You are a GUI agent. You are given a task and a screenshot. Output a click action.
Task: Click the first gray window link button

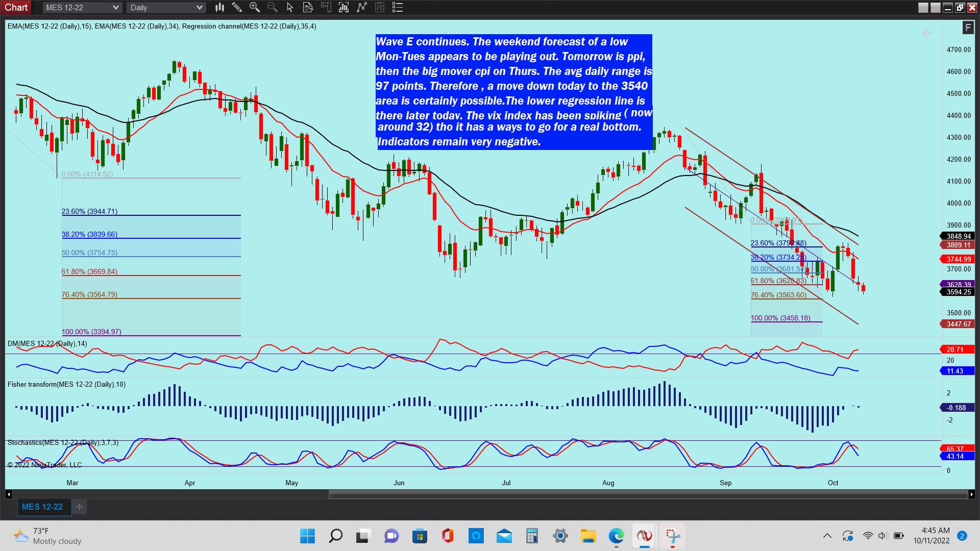coord(923,8)
